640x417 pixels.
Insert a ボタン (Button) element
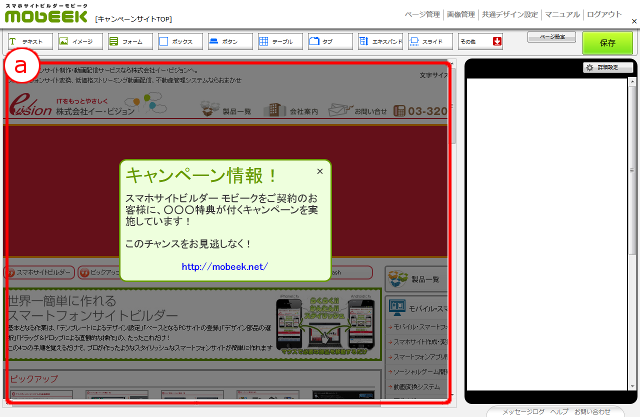tap(230, 42)
